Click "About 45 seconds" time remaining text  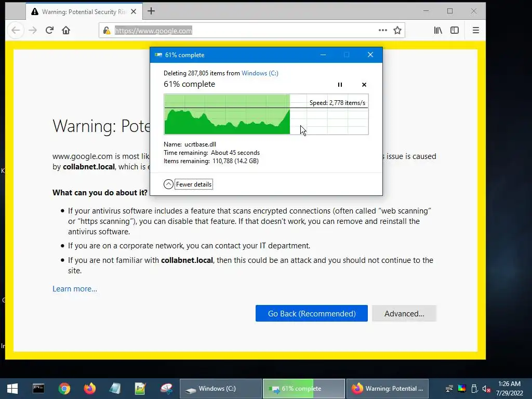(x=235, y=153)
